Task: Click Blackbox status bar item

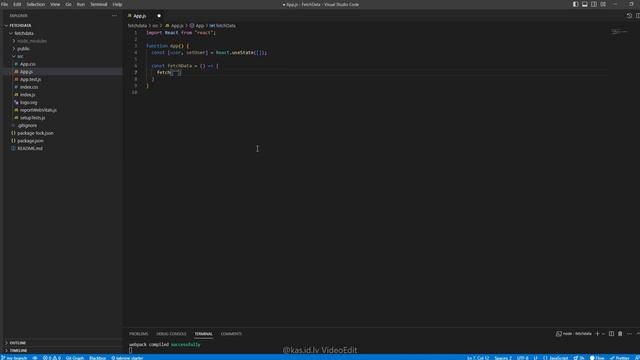Action: pyautogui.click(x=98, y=358)
